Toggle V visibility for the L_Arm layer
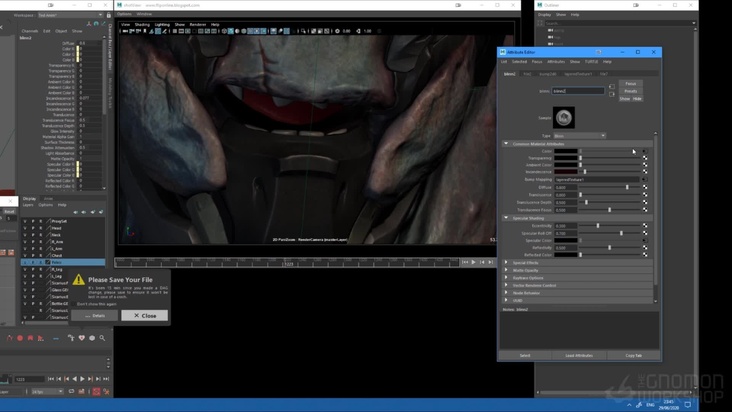 point(25,249)
